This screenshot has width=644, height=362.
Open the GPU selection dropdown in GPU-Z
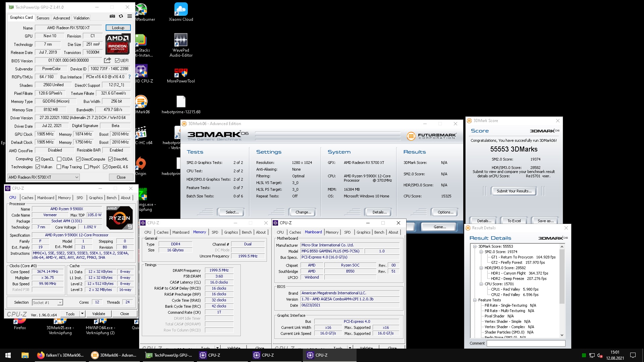(44, 177)
